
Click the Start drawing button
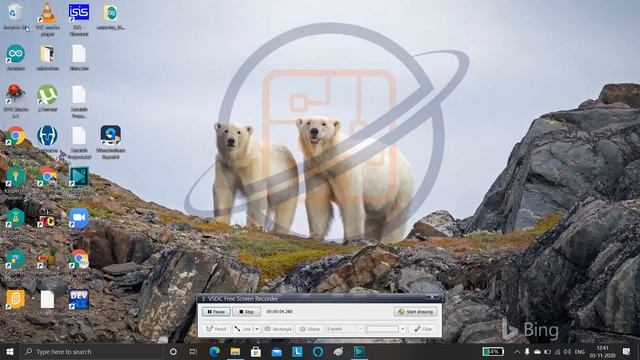coord(415,312)
